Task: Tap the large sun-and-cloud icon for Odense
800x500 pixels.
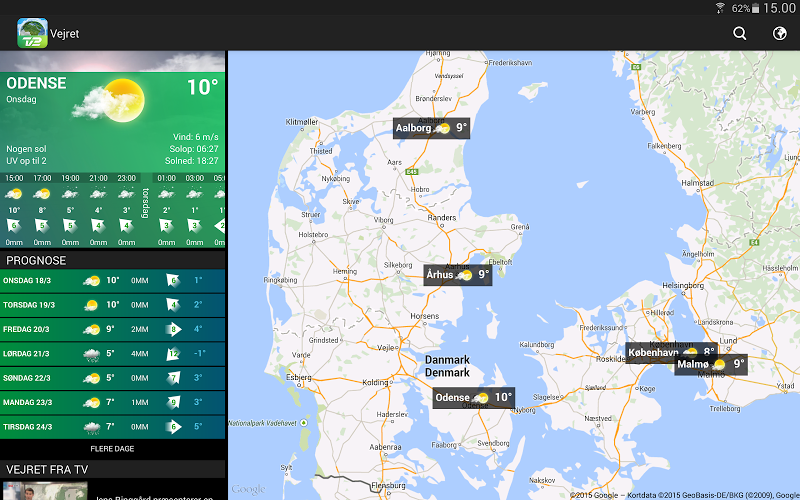Action: click(109, 101)
